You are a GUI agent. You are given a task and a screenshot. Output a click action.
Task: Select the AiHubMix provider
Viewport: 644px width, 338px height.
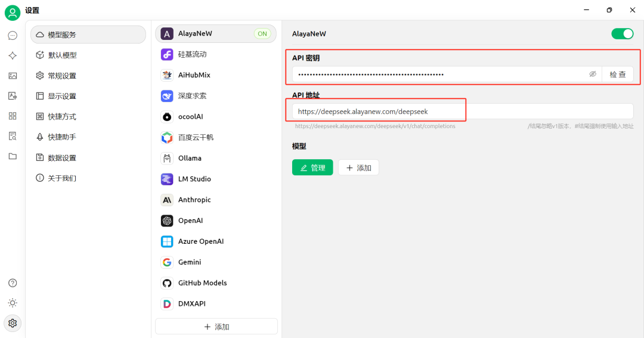(x=216, y=75)
